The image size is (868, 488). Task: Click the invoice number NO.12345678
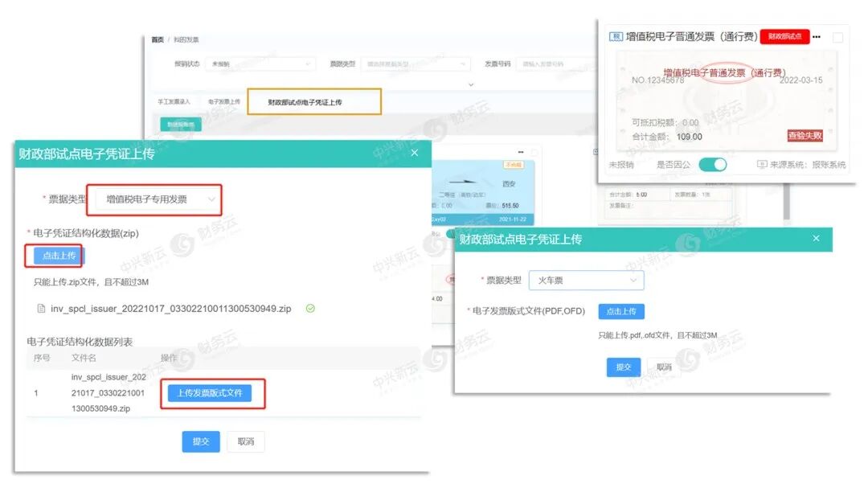(657, 80)
